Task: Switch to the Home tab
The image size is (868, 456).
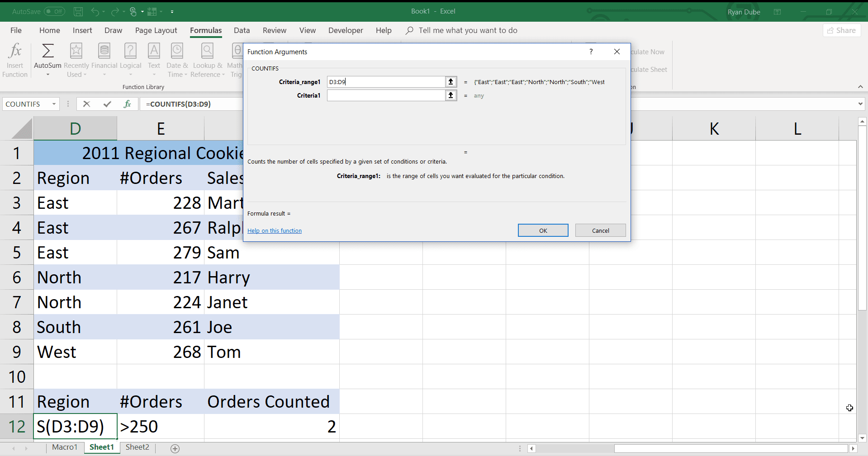Action: point(50,30)
